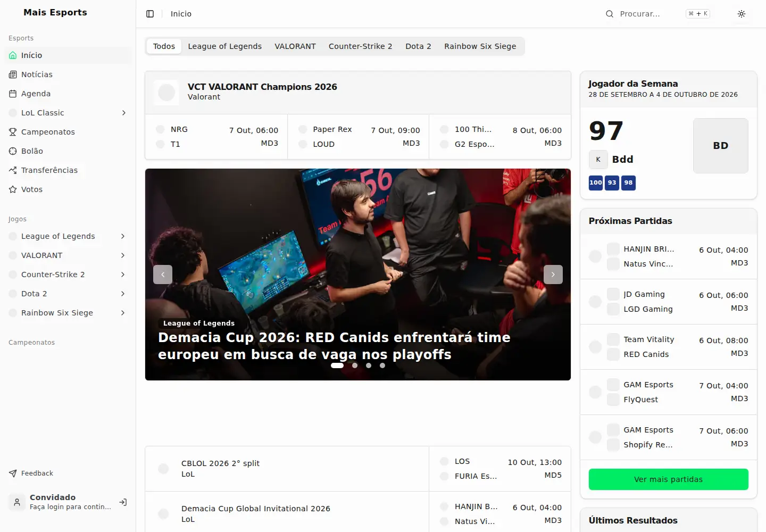766x532 pixels.
Task: Go to previous carousel slide arrow
Action: pos(163,275)
